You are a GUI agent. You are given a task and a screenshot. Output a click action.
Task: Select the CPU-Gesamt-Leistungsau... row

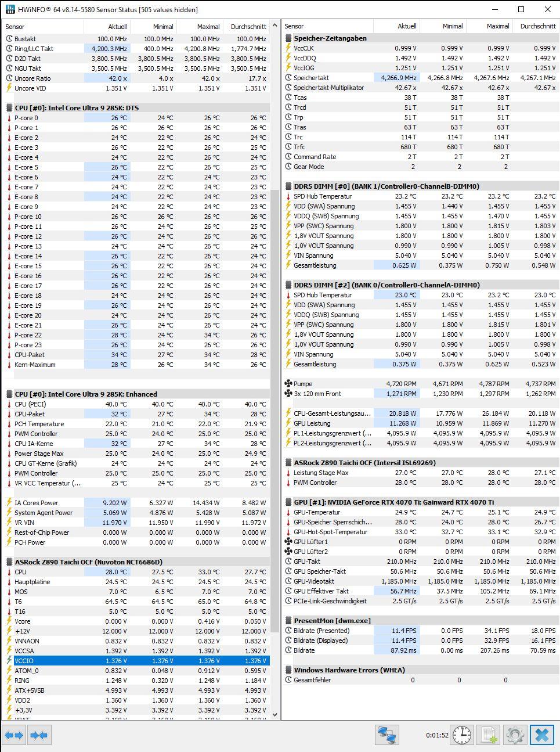click(420, 413)
